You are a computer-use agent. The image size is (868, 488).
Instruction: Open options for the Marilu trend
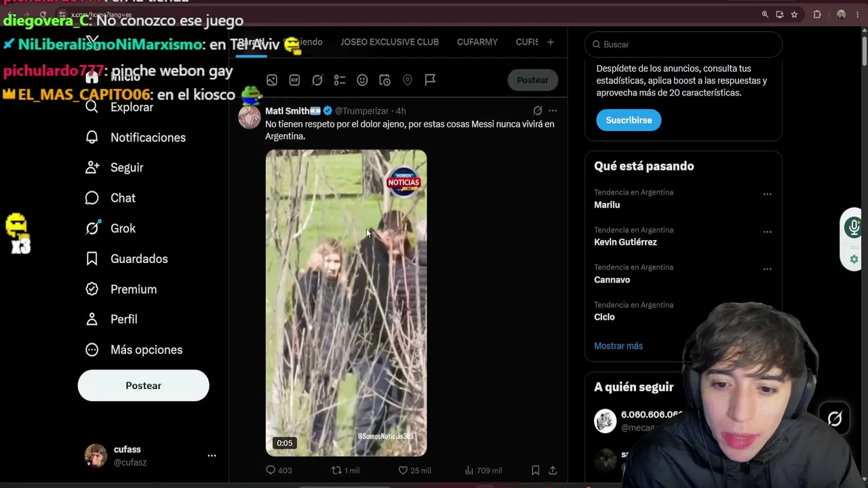(768, 195)
